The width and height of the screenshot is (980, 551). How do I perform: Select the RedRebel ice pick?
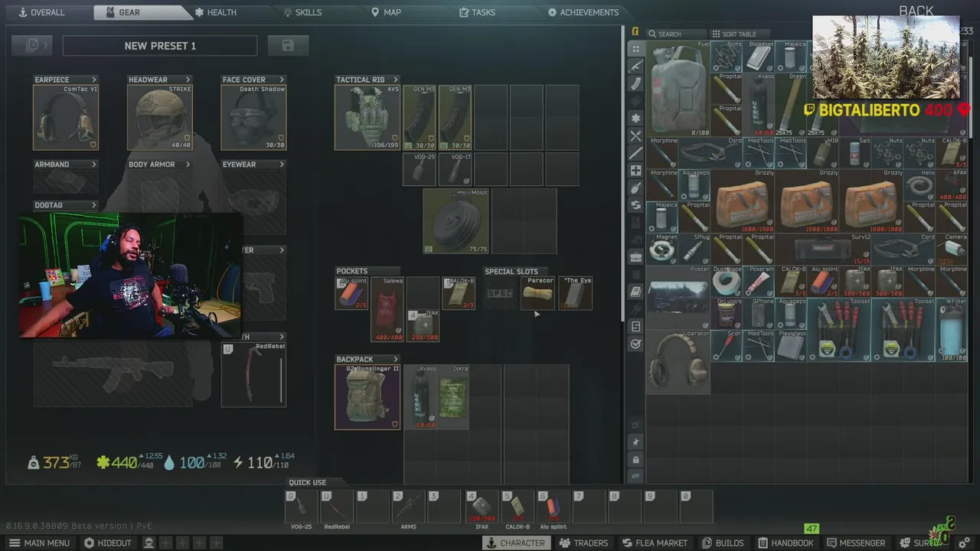click(x=253, y=374)
